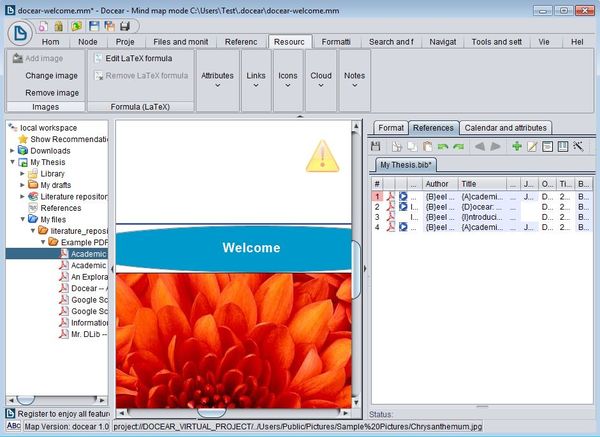Click the Title column header
This screenshot has height=437, width=600.
pos(482,184)
